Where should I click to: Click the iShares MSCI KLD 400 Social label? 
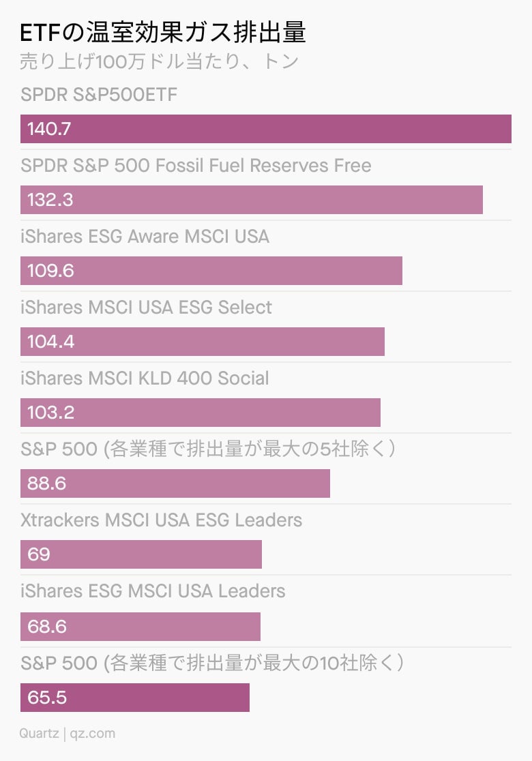coord(145,378)
